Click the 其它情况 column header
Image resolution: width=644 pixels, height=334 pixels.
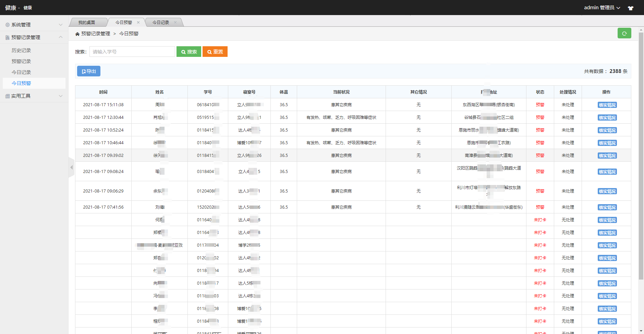pyautogui.click(x=418, y=92)
